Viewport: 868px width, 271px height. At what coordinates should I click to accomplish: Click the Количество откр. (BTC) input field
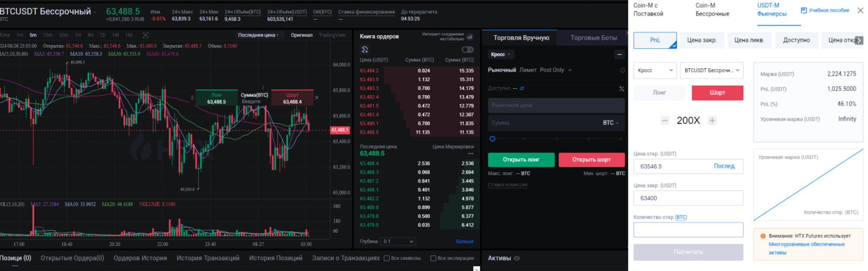[688, 230]
